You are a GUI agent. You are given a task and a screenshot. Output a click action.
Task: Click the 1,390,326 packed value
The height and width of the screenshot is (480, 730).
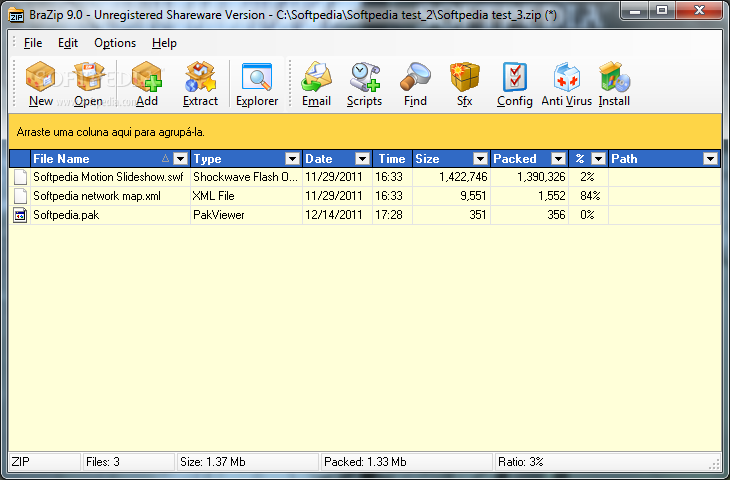(541, 177)
